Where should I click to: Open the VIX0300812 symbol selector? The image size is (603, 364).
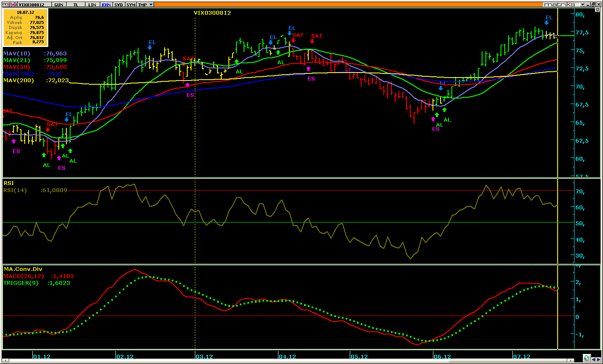(x=34, y=5)
